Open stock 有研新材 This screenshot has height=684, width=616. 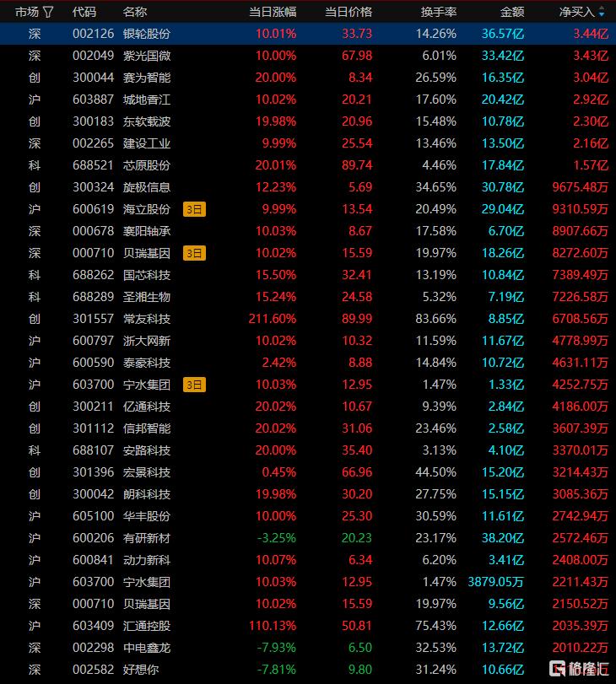pos(147,538)
